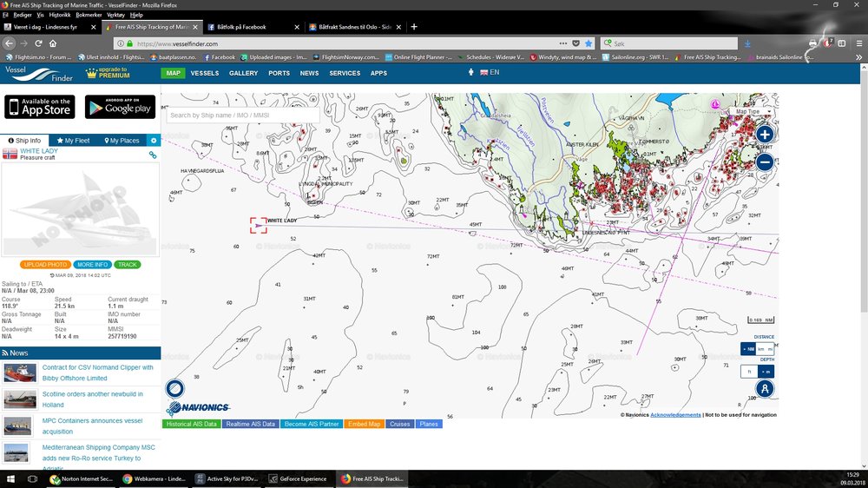The height and width of the screenshot is (488, 868).
Task: Click the round compass icon above Navionics logo
Action: tap(175, 388)
